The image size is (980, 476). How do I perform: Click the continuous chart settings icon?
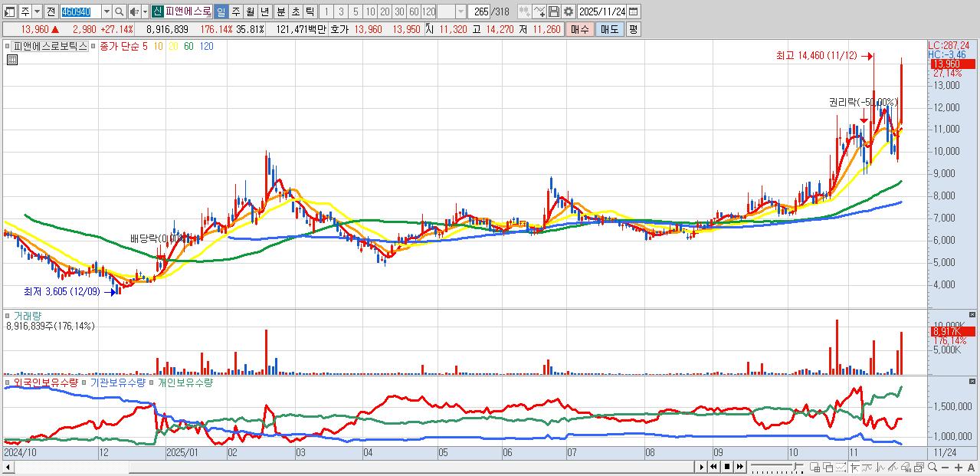[x=524, y=11]
